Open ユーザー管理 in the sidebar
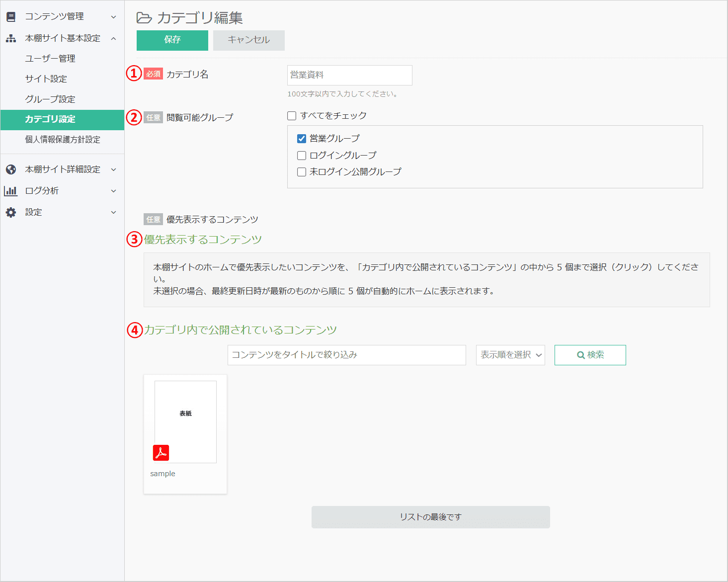This screenshot has height=582, width=728. click(50, 59)
